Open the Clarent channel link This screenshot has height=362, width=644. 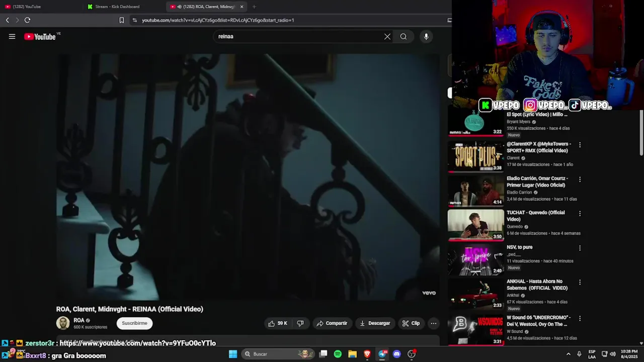click(x=513, y=158)
